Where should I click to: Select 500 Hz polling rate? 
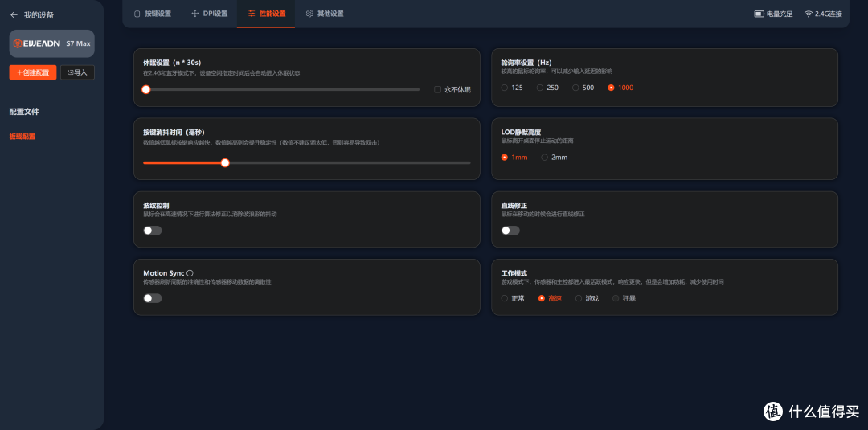(x=575, y=88)
